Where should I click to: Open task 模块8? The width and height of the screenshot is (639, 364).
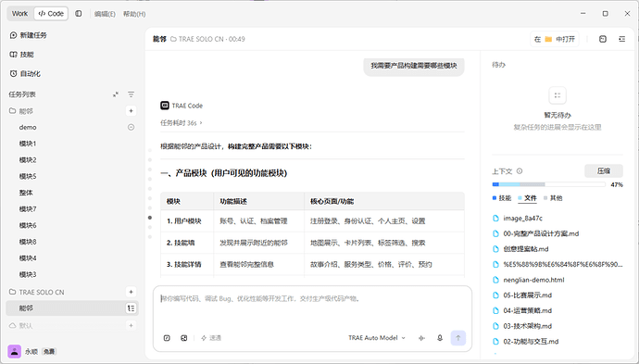(28, 242)
